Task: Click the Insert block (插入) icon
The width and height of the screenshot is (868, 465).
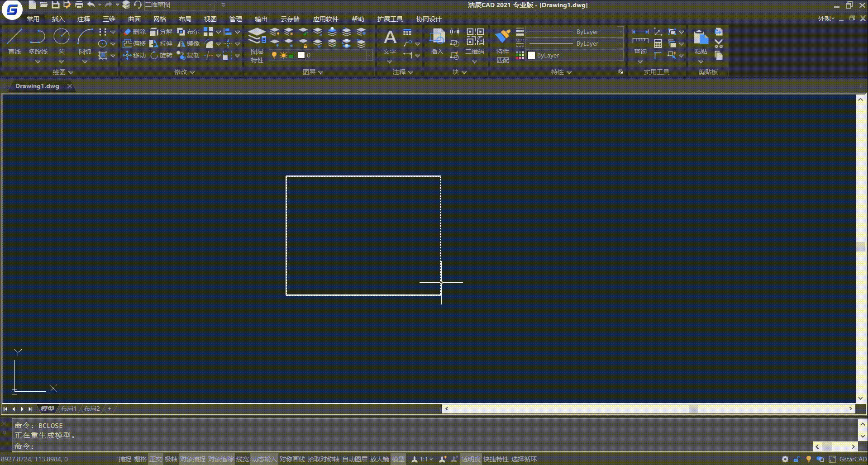Action: 437,42
